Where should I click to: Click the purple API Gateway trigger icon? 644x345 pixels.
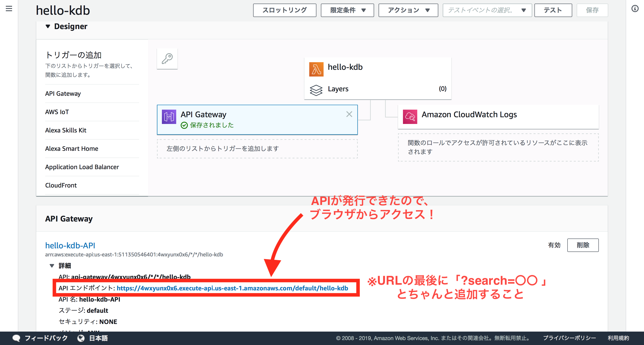(169, 117)
